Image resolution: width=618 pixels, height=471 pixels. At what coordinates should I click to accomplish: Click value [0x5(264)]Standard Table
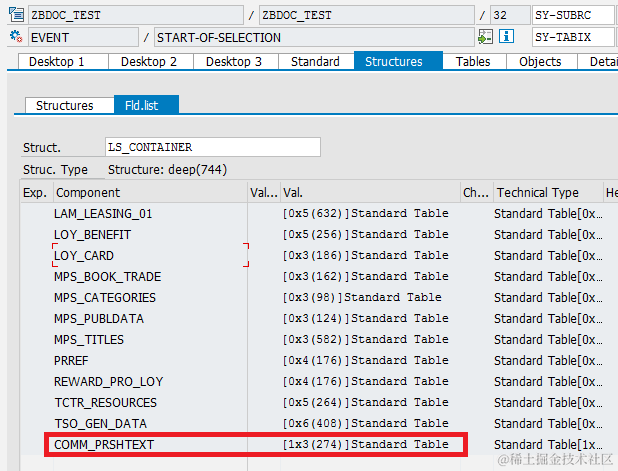pos(366,402)
